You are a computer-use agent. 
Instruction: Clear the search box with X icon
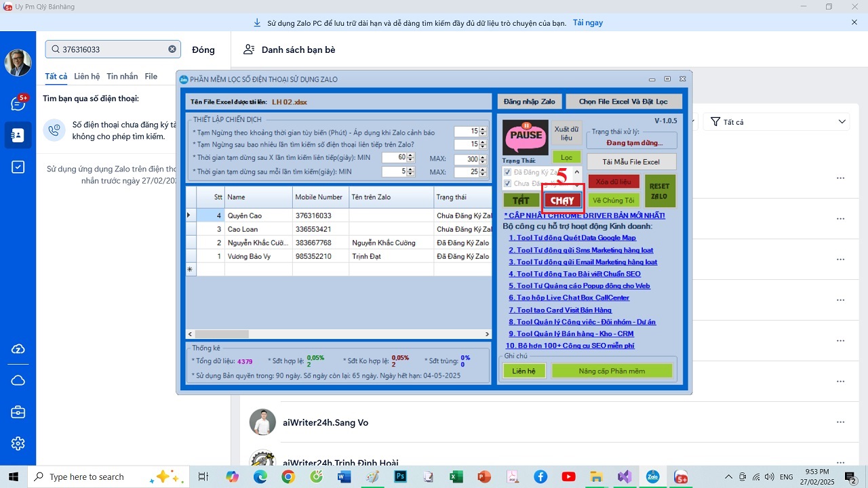point(172,49)
